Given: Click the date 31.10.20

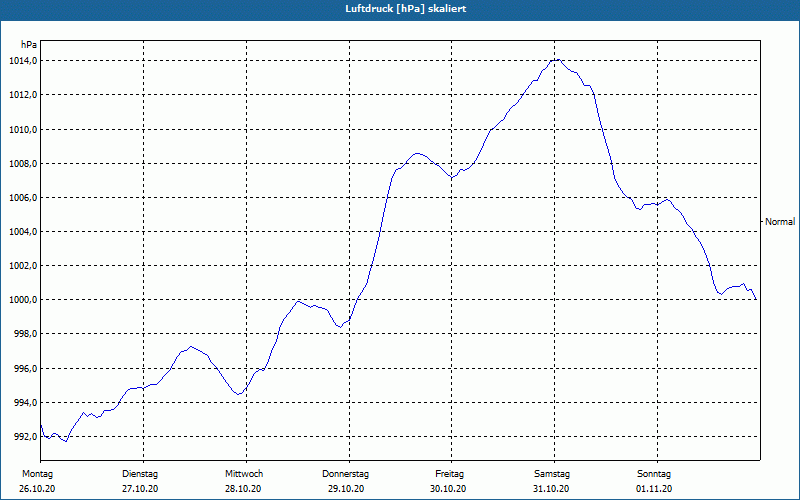Looking at the screenshot, I should click(551, 489).
